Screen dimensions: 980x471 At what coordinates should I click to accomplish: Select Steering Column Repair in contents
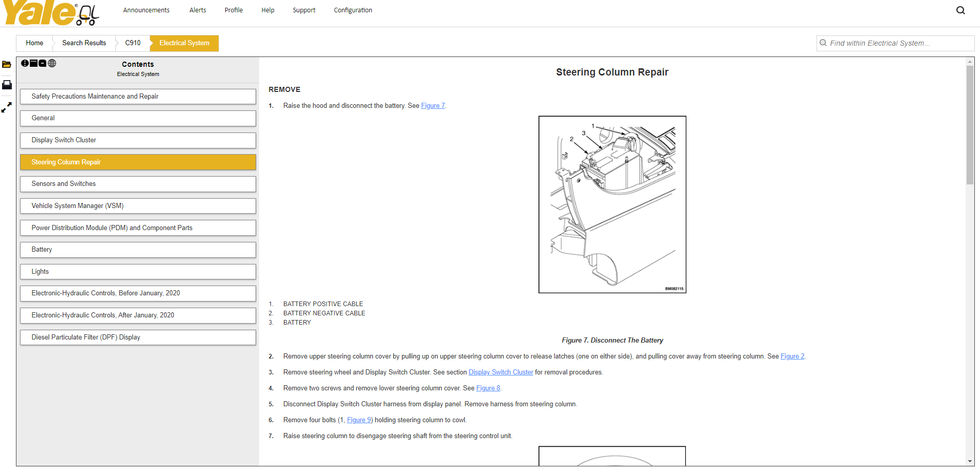pyautogui.click(x=138, y=162)
